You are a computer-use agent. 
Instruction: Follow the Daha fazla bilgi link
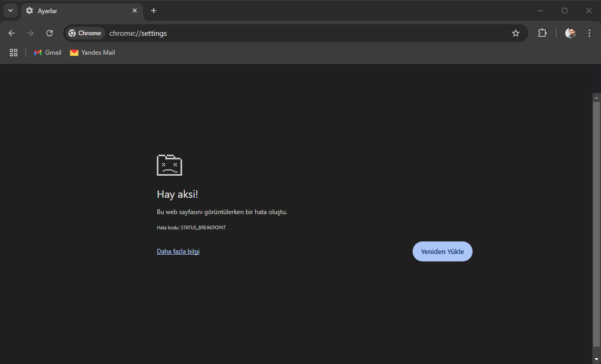pos(178,251)
